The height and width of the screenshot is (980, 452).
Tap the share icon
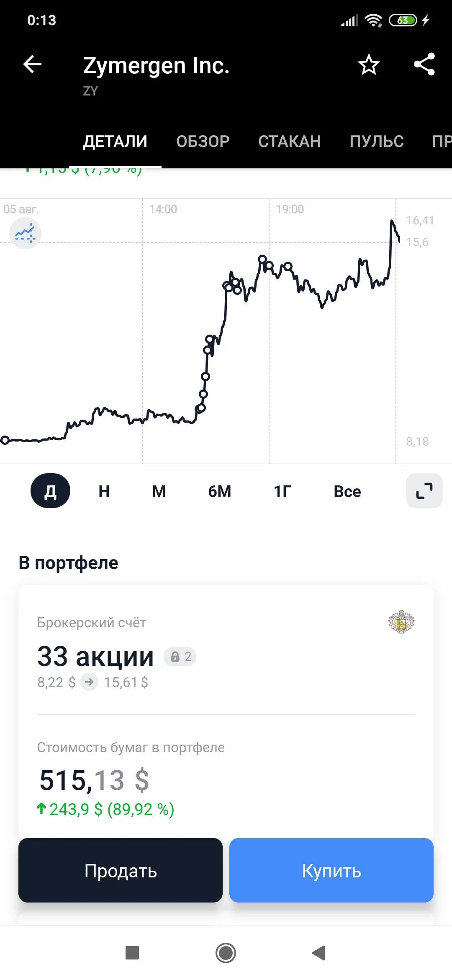coord(424,64)
